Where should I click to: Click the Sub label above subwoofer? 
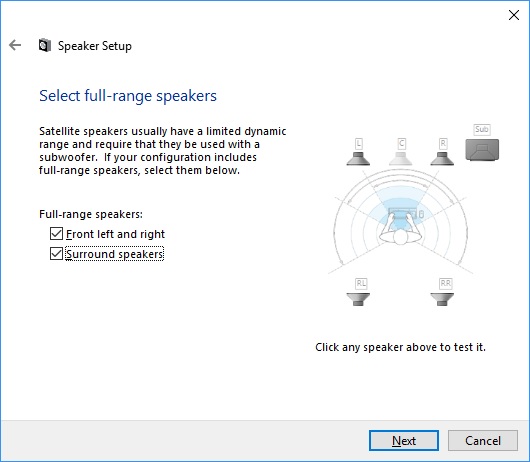pyautogui.click(x=482, y=129)
